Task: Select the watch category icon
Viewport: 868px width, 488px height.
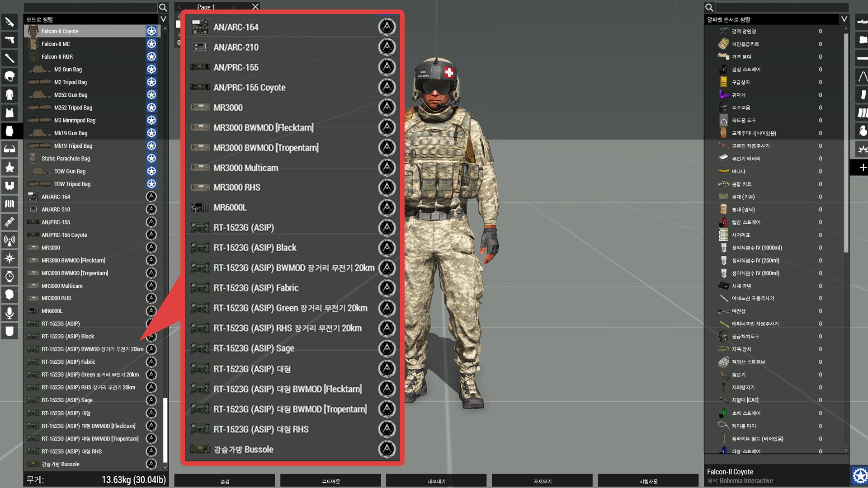Action: 9,277
